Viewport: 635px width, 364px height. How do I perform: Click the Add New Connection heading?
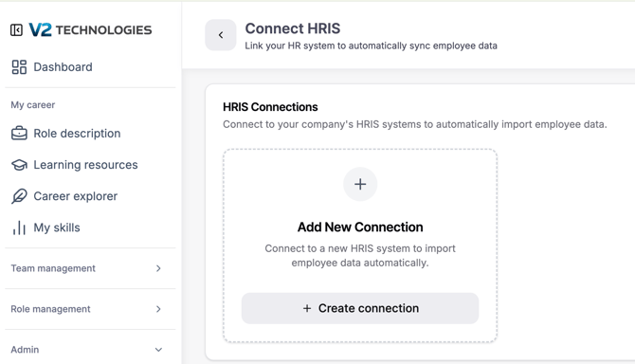tap(360, 227)
